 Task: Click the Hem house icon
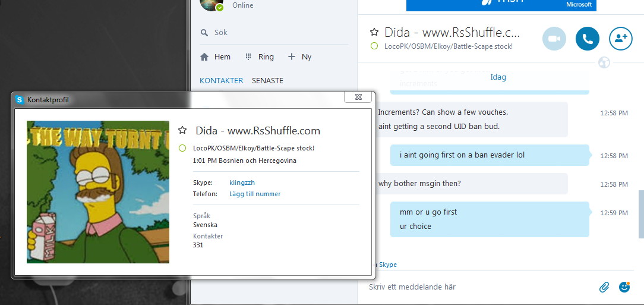click(204, 57)
